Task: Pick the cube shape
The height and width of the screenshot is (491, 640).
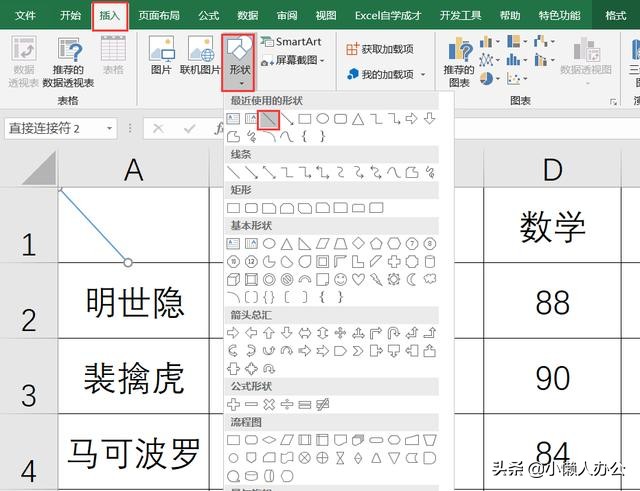Action: (233, 280)
